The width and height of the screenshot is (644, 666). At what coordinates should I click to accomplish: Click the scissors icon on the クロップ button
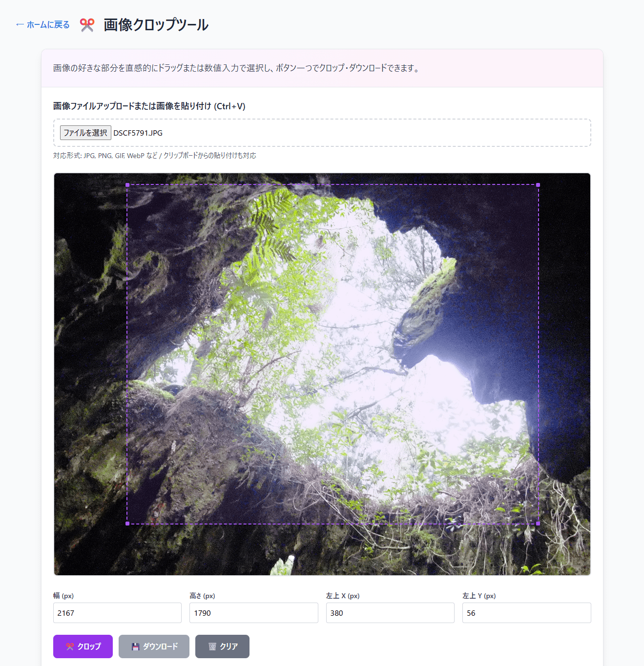coord(70,646)
